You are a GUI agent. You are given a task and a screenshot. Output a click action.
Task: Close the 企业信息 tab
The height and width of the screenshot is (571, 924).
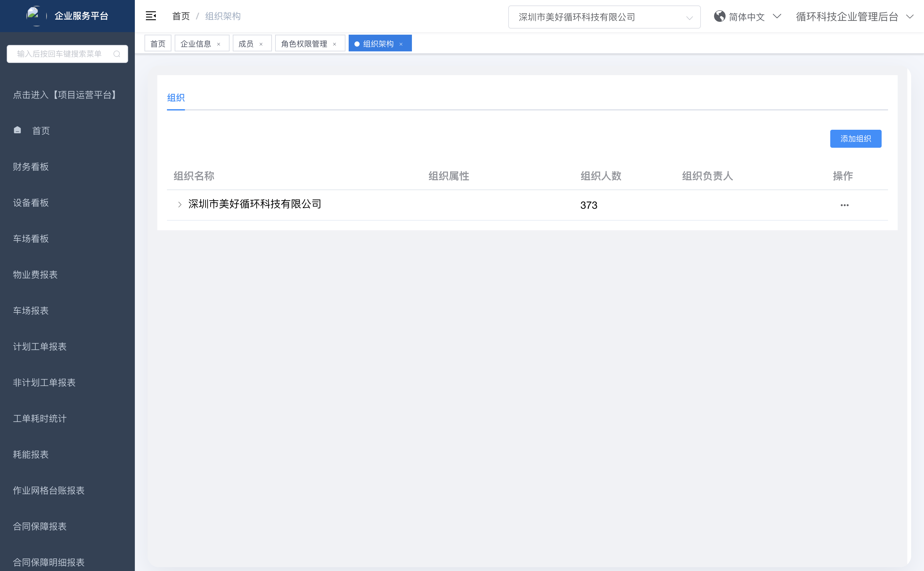point(219,44)
